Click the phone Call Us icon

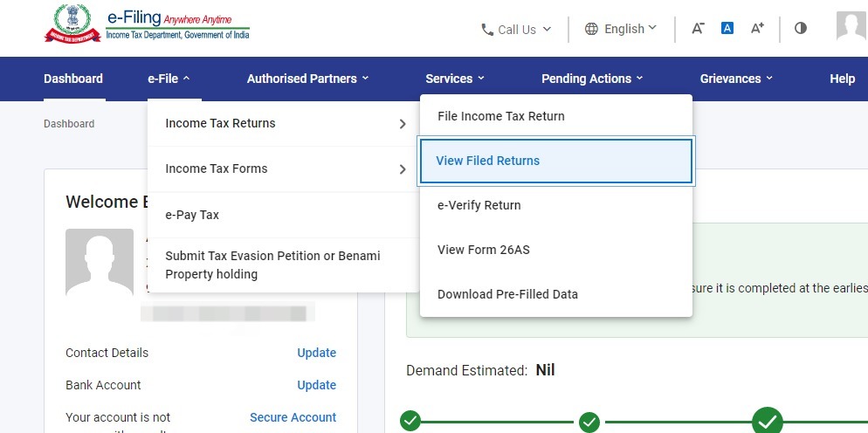487,30
